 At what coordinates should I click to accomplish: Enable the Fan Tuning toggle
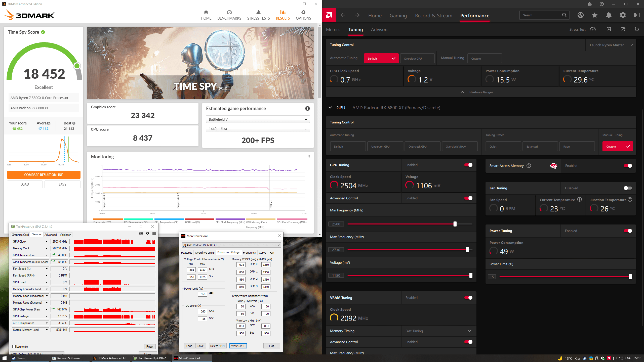(628, 188)
